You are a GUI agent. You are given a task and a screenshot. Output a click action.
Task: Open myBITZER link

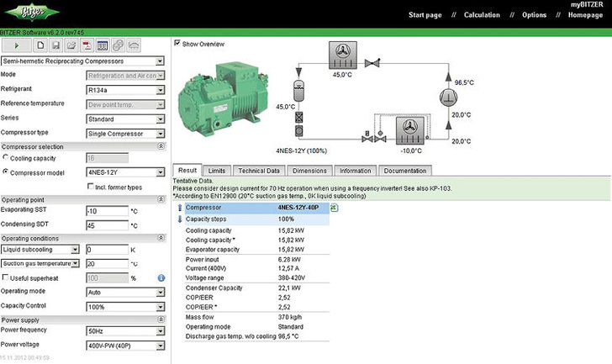click(x=587, y=5)
